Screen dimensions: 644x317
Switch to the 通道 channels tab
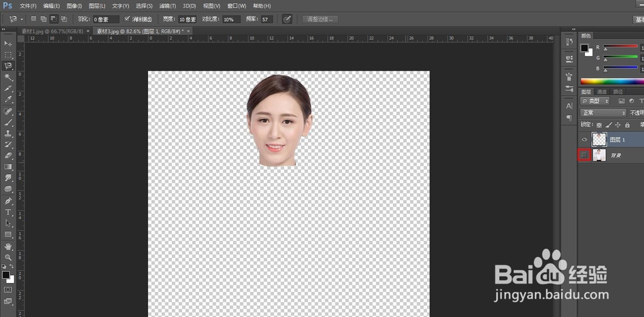(601, 91)
